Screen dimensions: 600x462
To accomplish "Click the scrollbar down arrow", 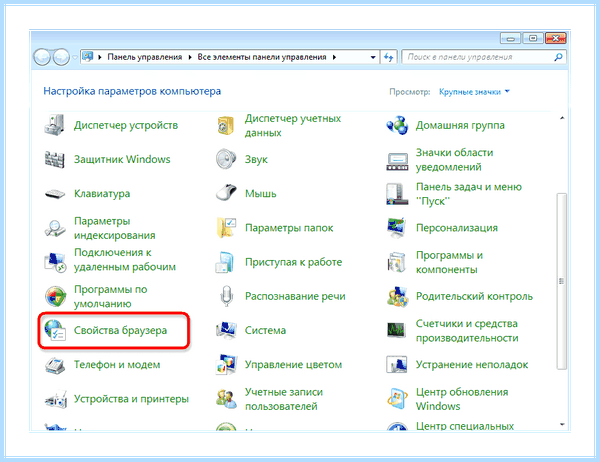I will 562,424.
